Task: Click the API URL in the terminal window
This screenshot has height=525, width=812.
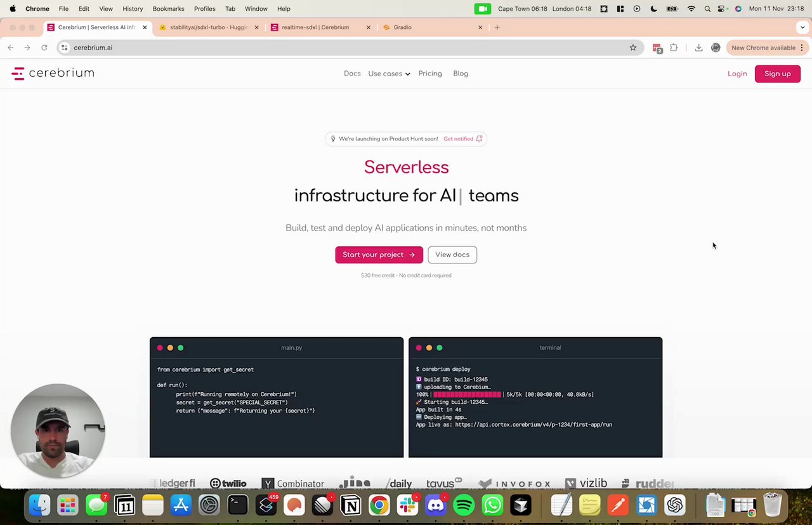Action: tap(534, 425)
